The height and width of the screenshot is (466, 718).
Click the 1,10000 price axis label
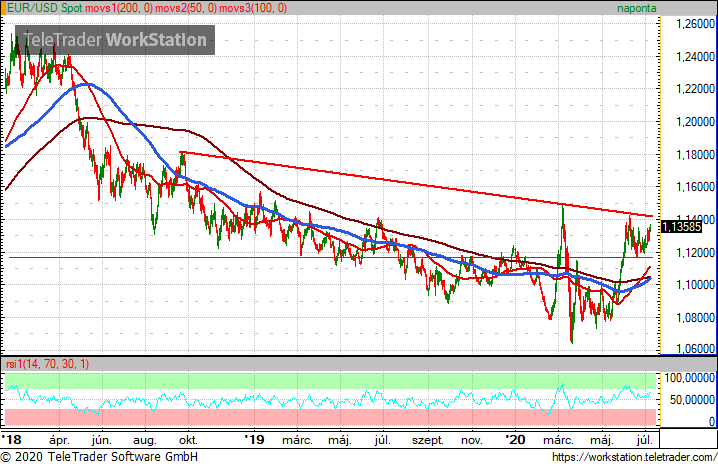[695, 285]
